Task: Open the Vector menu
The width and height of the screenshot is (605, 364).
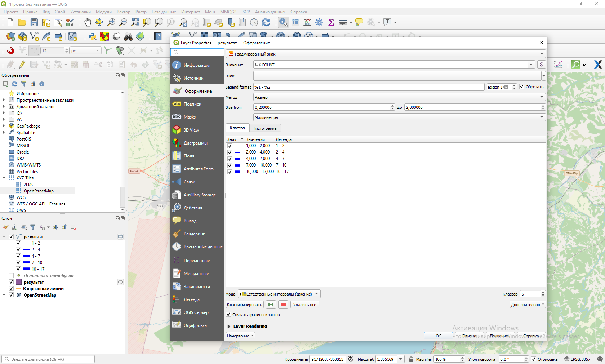Action: [123, 12]
